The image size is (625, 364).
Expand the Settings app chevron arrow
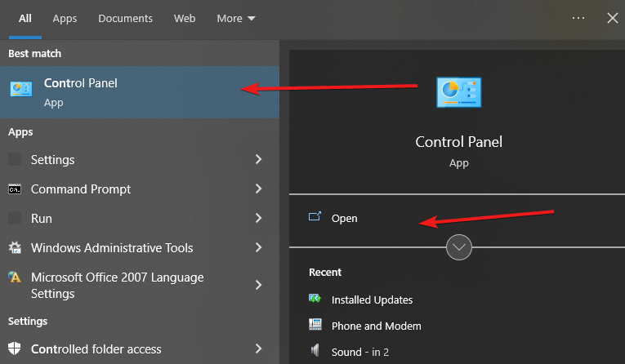(x=258, y=160)
